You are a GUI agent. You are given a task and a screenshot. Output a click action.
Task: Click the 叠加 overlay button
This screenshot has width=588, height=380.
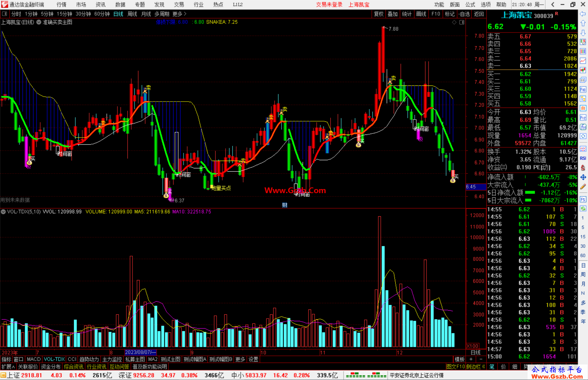pyautogui.click(x=393, y=14)
